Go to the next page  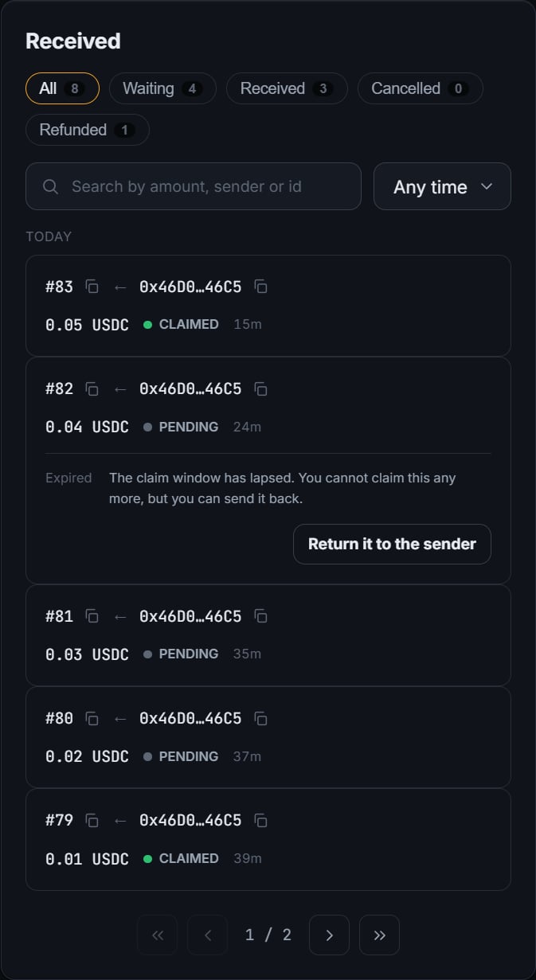coord(329,935)
